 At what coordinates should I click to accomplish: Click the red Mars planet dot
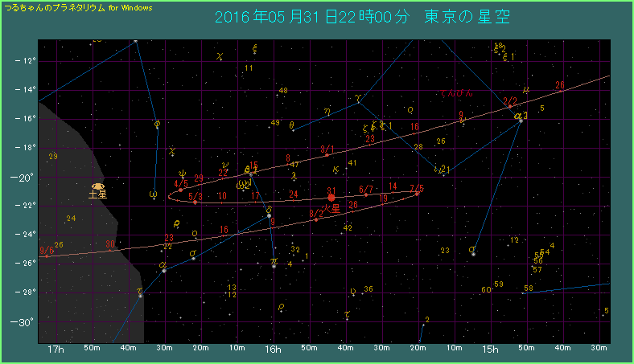click(331, 198)
